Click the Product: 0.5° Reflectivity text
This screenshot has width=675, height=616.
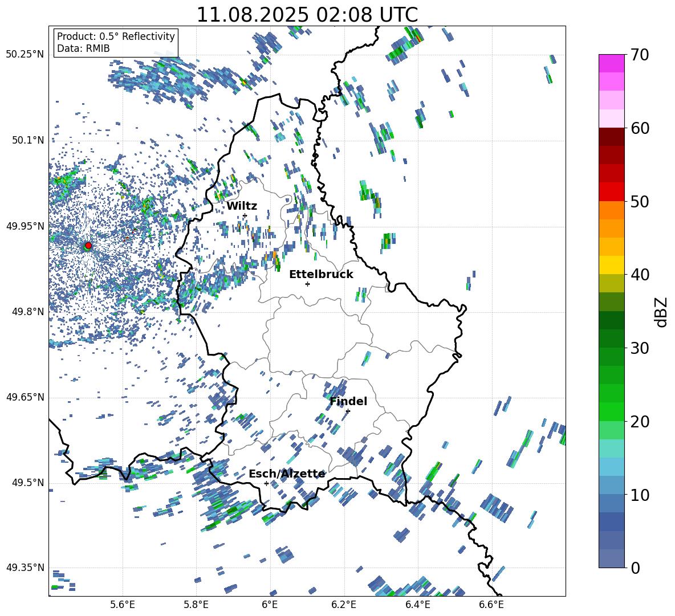pos(116,36)
